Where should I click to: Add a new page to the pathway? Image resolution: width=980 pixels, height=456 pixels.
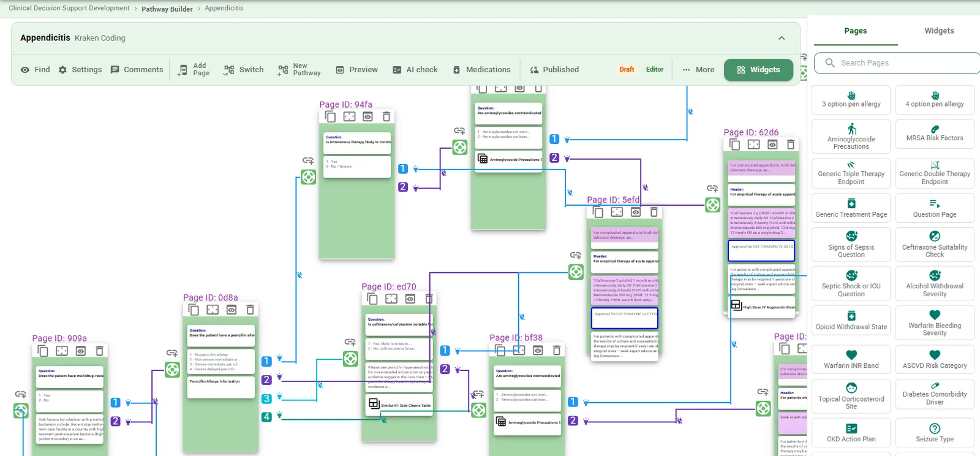[x=194, y=70]
